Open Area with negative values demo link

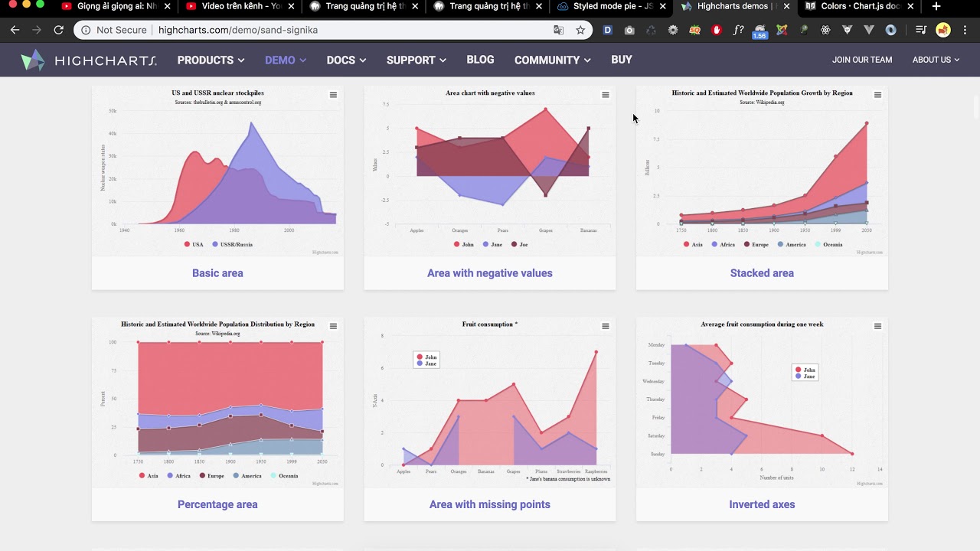490,273
